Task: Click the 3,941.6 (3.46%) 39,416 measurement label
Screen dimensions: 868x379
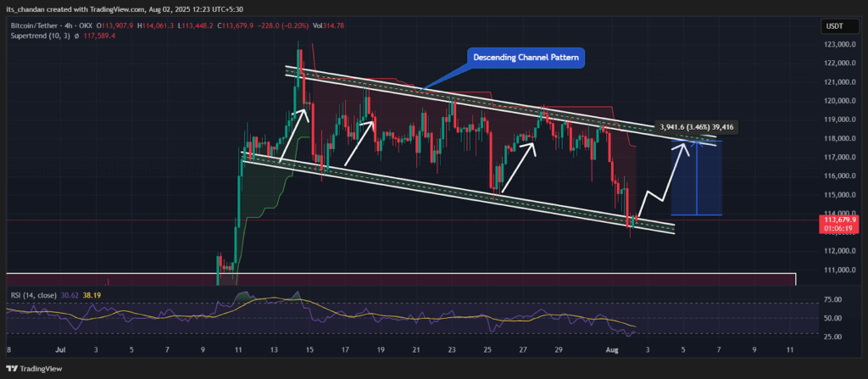Action: (x=697, y=127)
